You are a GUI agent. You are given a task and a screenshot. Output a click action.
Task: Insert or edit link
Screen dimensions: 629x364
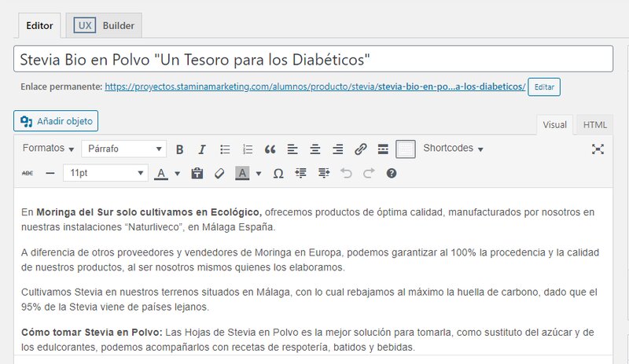click(x=360, y=149)
